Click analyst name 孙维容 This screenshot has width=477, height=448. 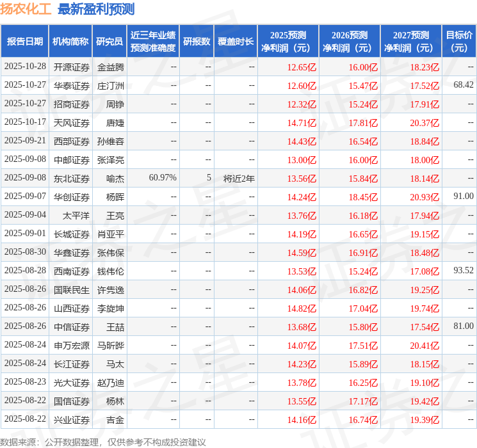click(x=111, y=141)
